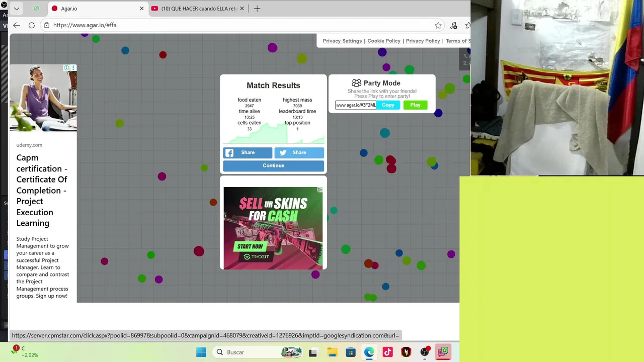644x362 pixels.
Task: Click the Twitter Share button
Action: point(299,153)
